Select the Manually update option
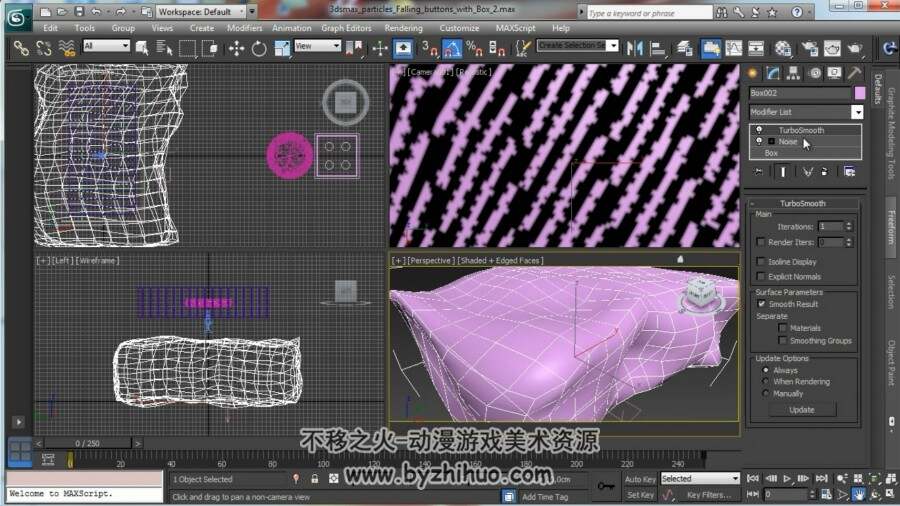900x506 pixels. 765,394
